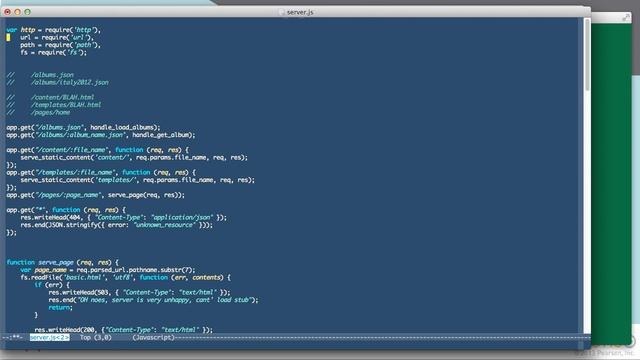Click var page_name assignment line
Viewport: 640px width, 360px height.
tap(108, 270)
